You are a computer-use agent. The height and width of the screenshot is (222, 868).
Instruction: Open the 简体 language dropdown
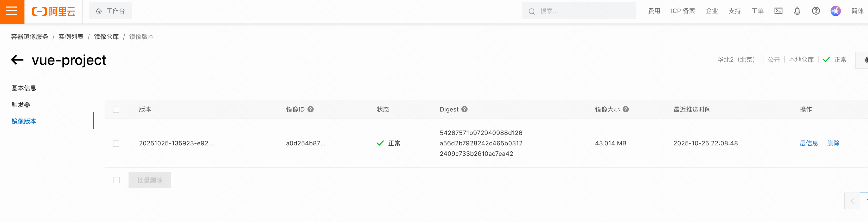857,11
